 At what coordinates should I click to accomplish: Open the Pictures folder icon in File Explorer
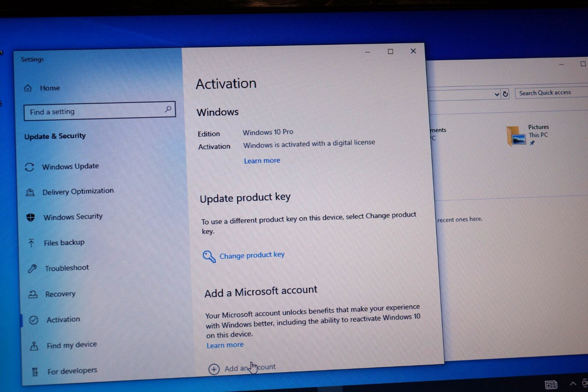pyautogui.click(x=516, y=136)
